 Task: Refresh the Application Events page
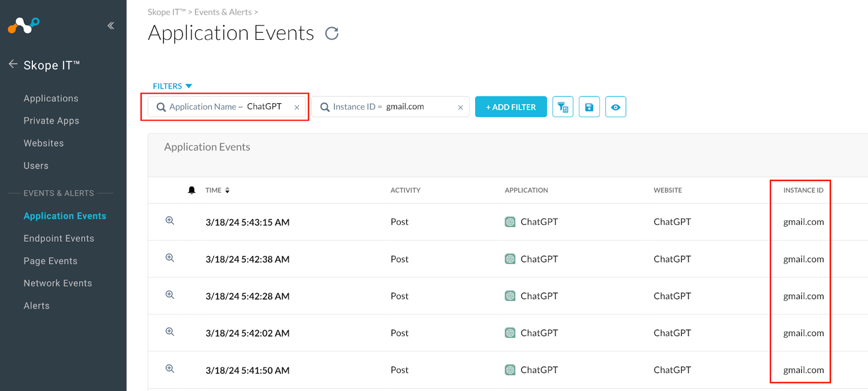[332, 34]
